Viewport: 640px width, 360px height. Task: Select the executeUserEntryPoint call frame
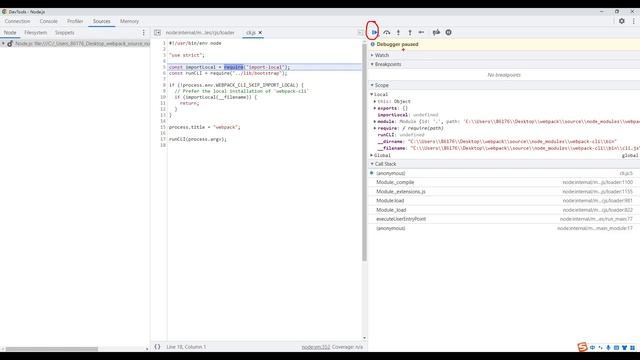(504, 219)
